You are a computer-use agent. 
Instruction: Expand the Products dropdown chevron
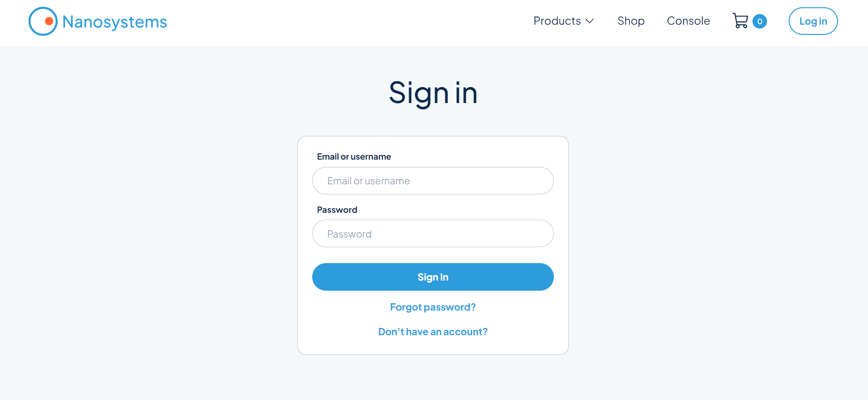pos(590,21)
